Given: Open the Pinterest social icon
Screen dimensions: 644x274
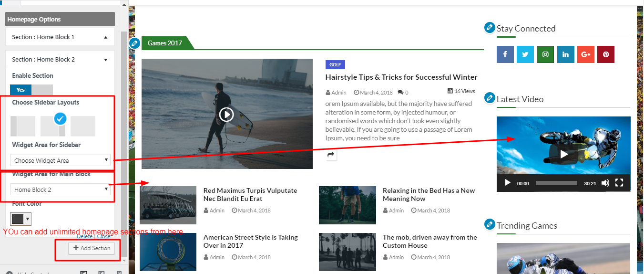Looking at the screenshot, I should (606, 54).
